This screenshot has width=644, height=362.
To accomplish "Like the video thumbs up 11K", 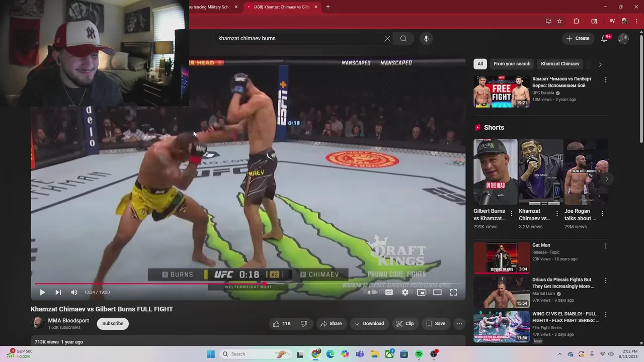I will pos(282,324).
